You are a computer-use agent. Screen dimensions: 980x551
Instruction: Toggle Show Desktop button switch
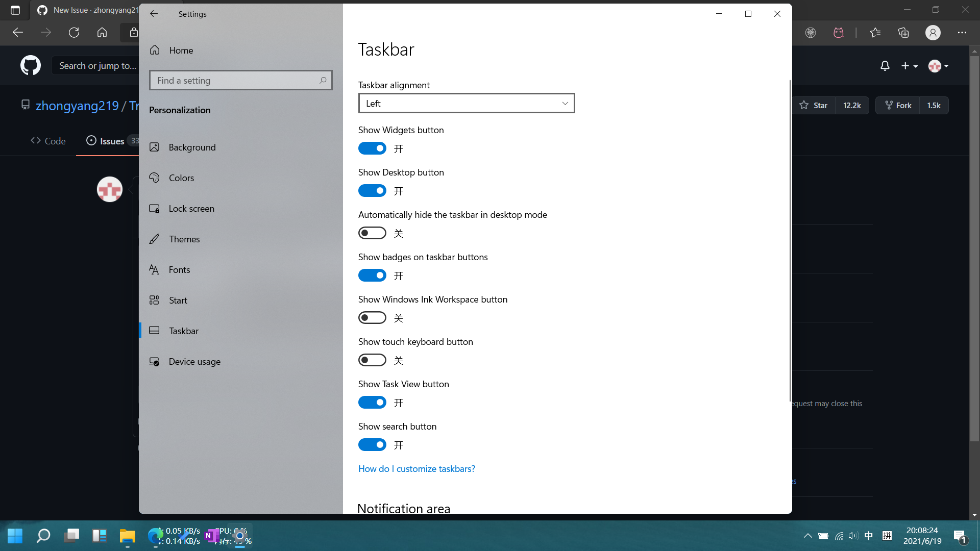tap(372, 191)
